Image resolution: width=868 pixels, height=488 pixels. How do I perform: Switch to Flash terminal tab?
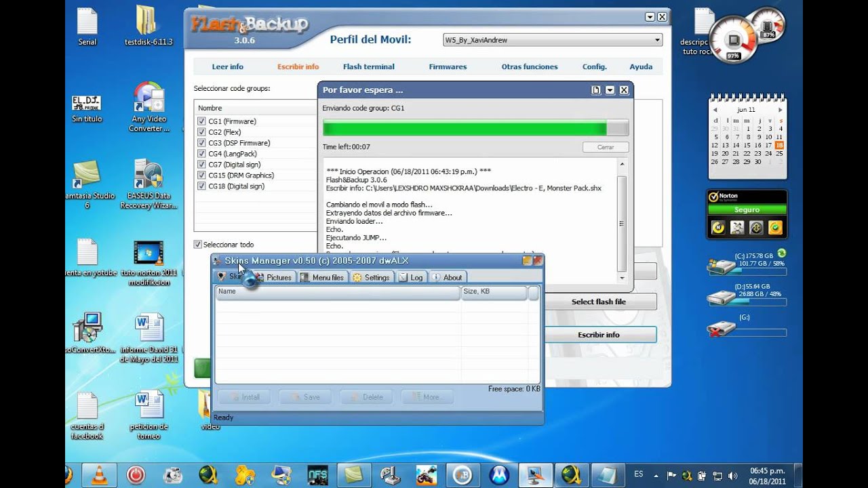(368, 66)
